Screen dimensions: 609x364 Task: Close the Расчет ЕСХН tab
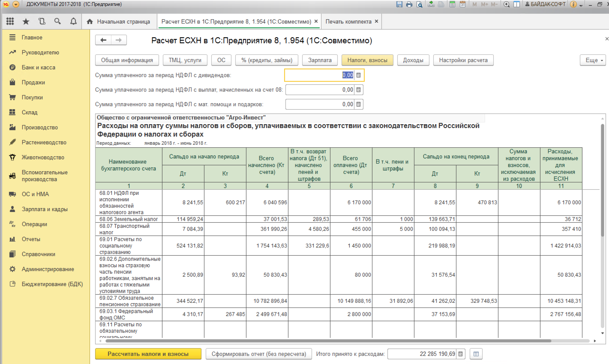tap(316, 21)
